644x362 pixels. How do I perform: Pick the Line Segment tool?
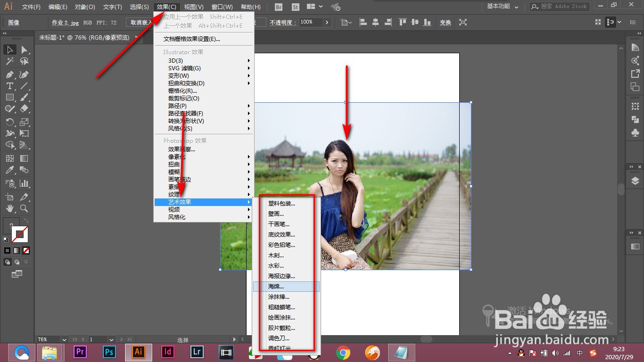[24, 86]
